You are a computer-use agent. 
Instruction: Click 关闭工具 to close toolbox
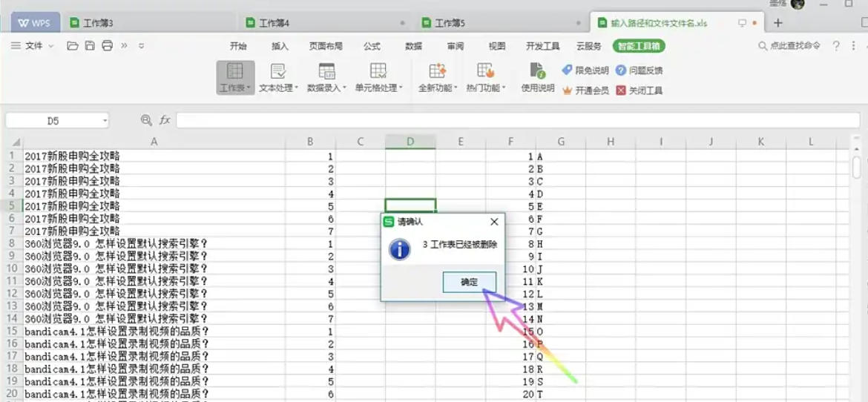pyautogui.click(x=639, y=90)
